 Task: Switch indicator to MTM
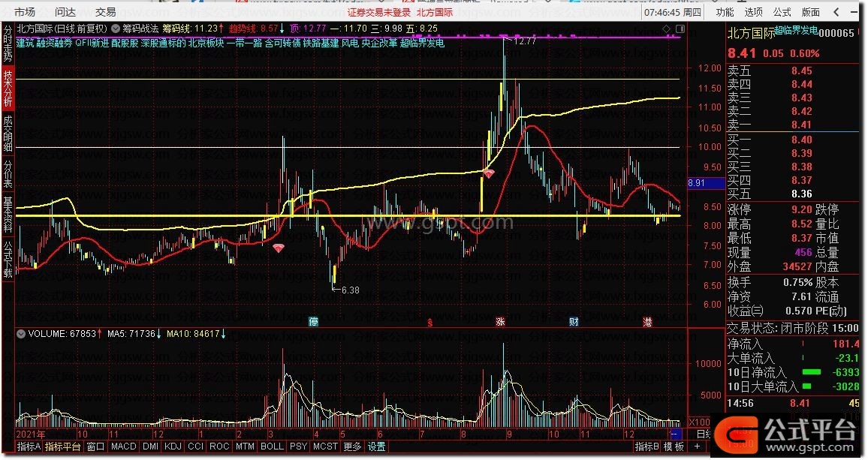245,446
